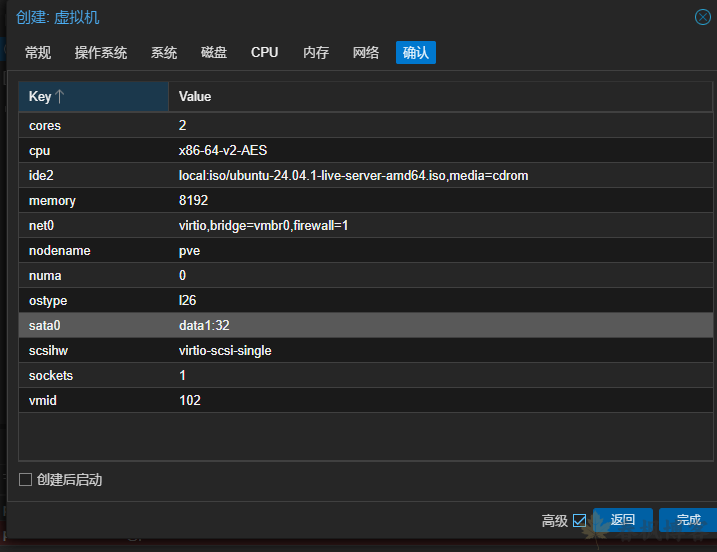Click the l26 ostype value
This screenshot has height=552, width=717.
pos(187,300)
